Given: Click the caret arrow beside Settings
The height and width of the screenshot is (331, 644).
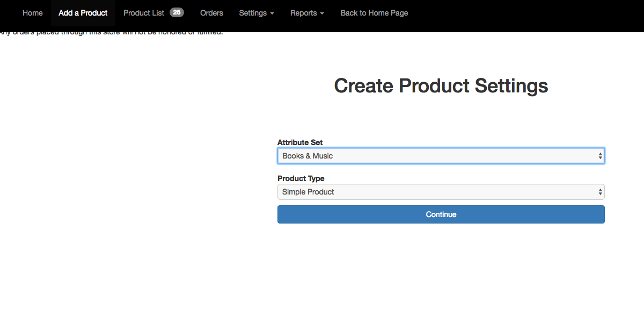Looking at the screenshot, I should [x=272, y=13].
